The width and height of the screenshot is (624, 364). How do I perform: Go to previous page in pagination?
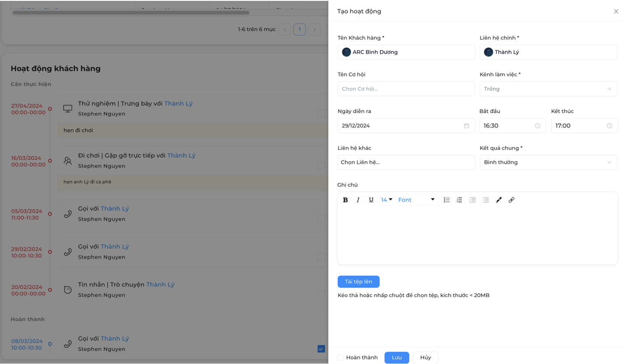[x=284, y=29]
